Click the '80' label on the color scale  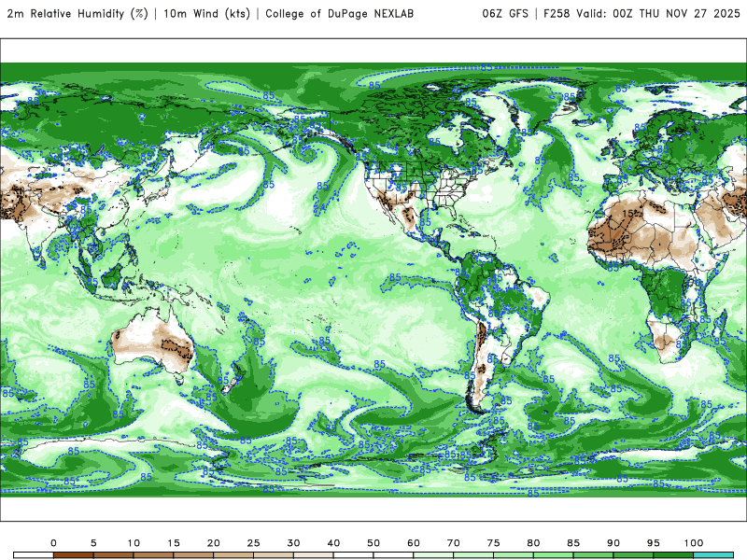[533, 543]
